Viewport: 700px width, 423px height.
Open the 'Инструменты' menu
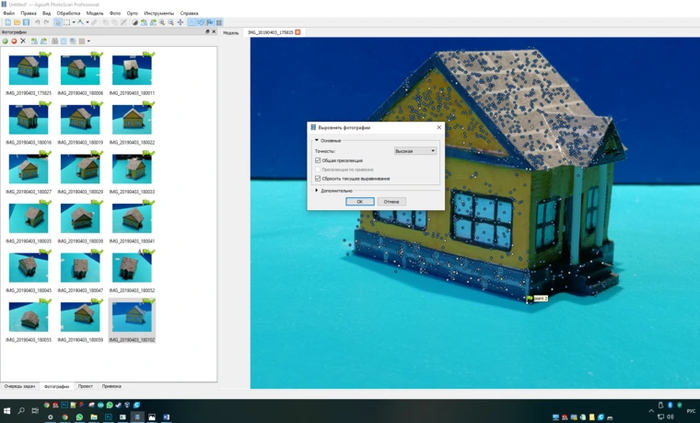coord(158,13)
